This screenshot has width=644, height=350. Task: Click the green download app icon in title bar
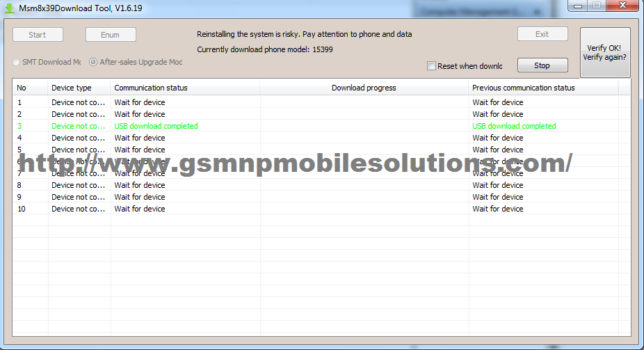(10, 8)
